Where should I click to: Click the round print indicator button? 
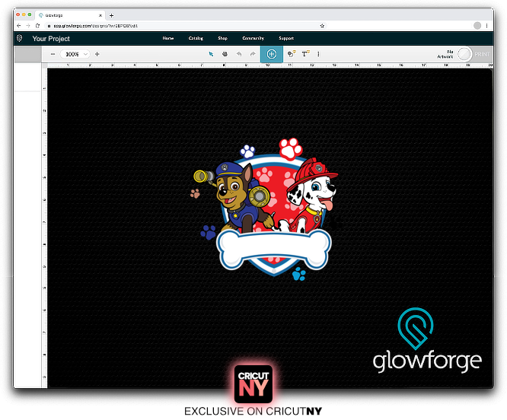coord(464,54)
